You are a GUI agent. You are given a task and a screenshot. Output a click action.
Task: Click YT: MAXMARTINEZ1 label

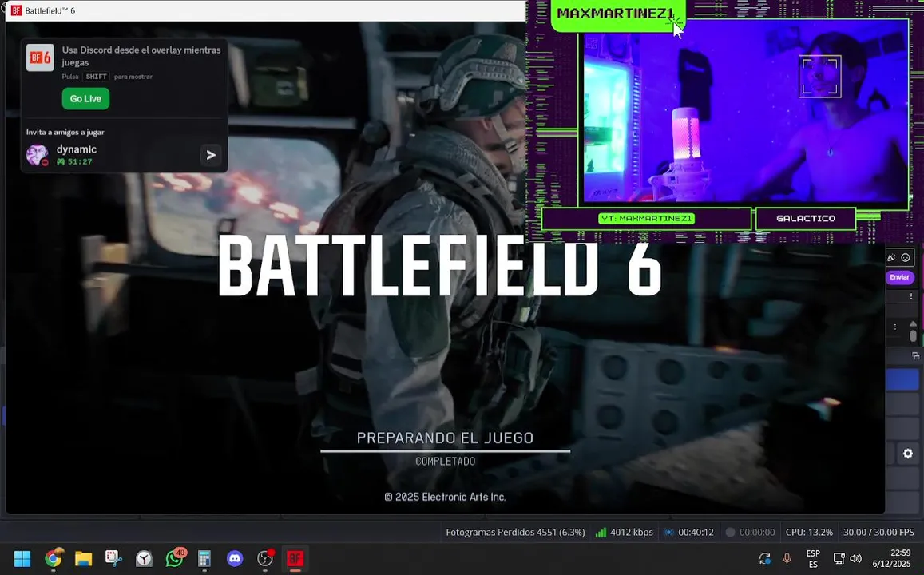(x=646, y=219)
